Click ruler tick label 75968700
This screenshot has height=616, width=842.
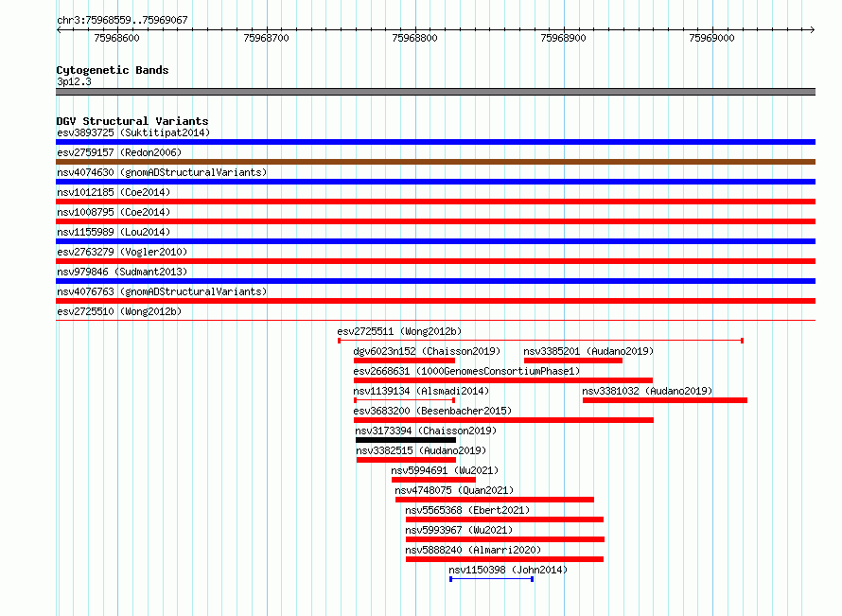pos(267,38)
